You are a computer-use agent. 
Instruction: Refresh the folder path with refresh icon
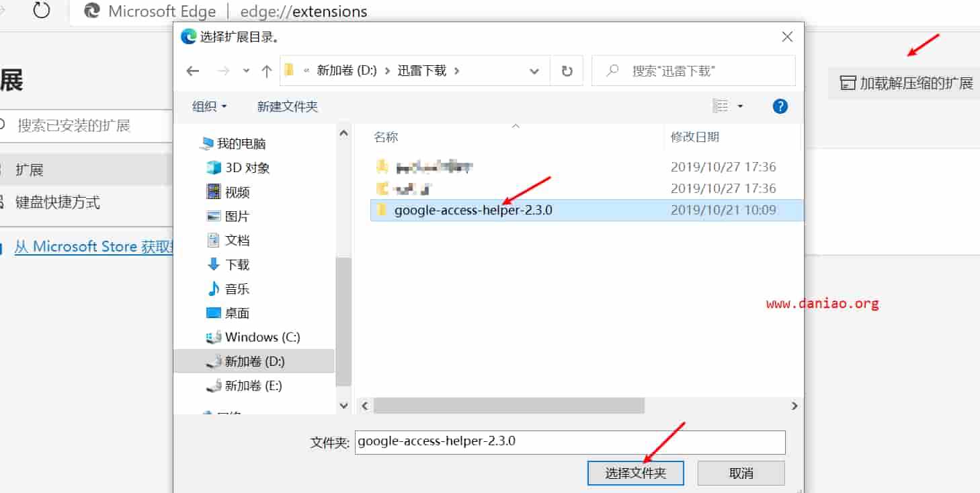tap(567, 71)
